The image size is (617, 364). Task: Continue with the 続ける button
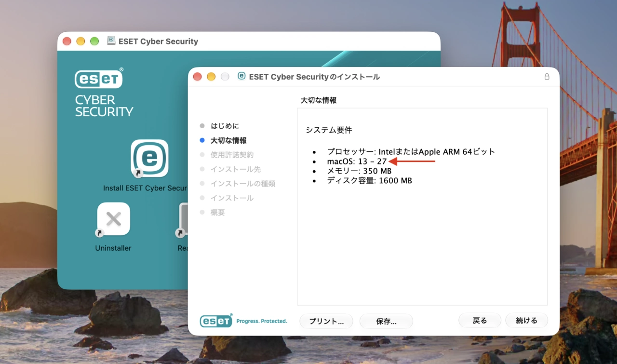point(526,321)
